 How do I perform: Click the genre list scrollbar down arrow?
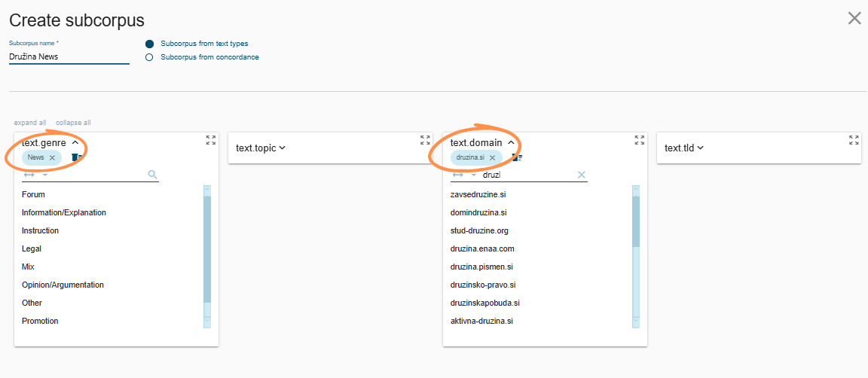click(x=207, y=321)
